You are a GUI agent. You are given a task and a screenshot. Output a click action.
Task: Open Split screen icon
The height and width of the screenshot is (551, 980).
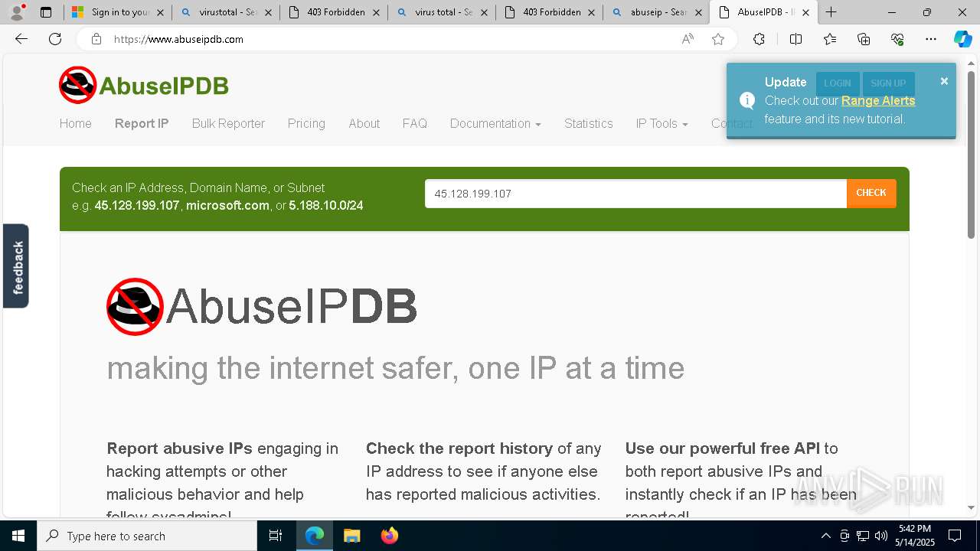[x=795, y=39]
